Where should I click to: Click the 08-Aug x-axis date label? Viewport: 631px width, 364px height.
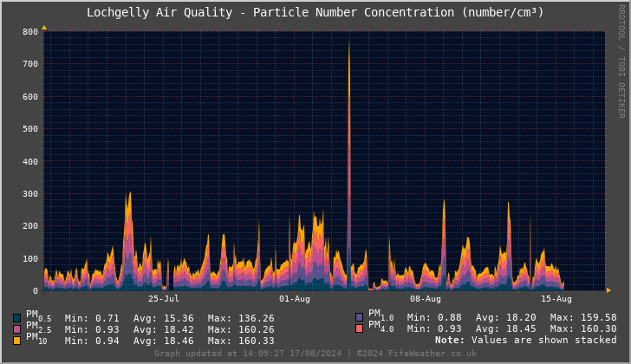(426, 299)
